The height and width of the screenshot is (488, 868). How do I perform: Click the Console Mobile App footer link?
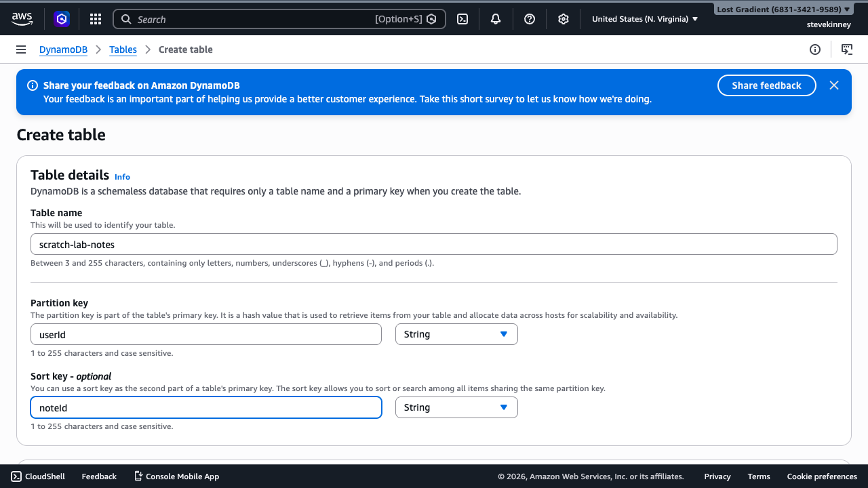182,476
